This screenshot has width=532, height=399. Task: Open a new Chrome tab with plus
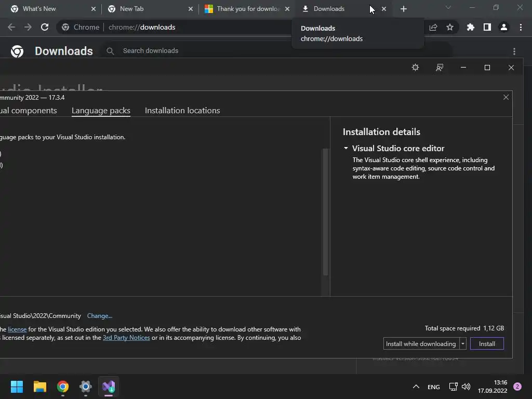click(x=403, y=9)
